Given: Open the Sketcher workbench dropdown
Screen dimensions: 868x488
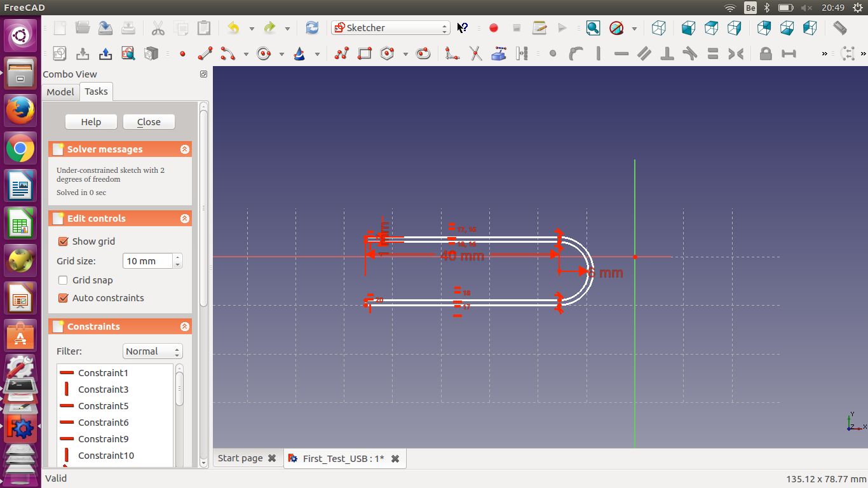Looking at the screenshot, I should 390,28.
